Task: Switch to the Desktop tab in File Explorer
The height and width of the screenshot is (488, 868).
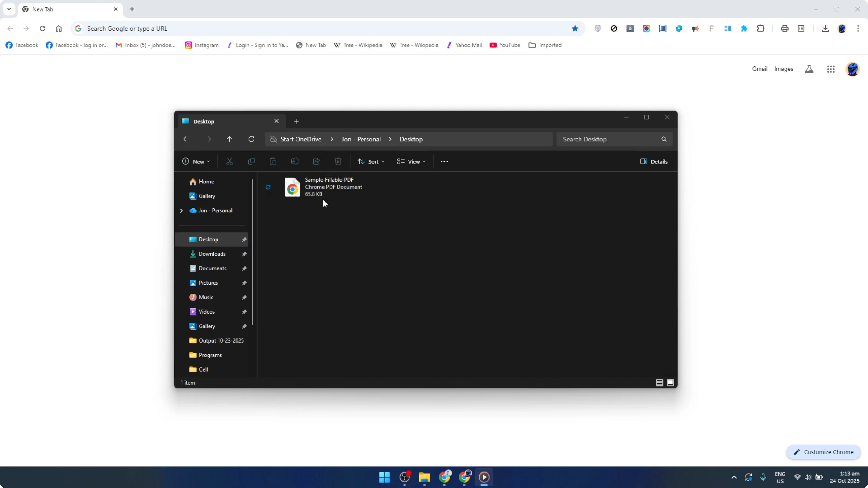Action: 216,121
